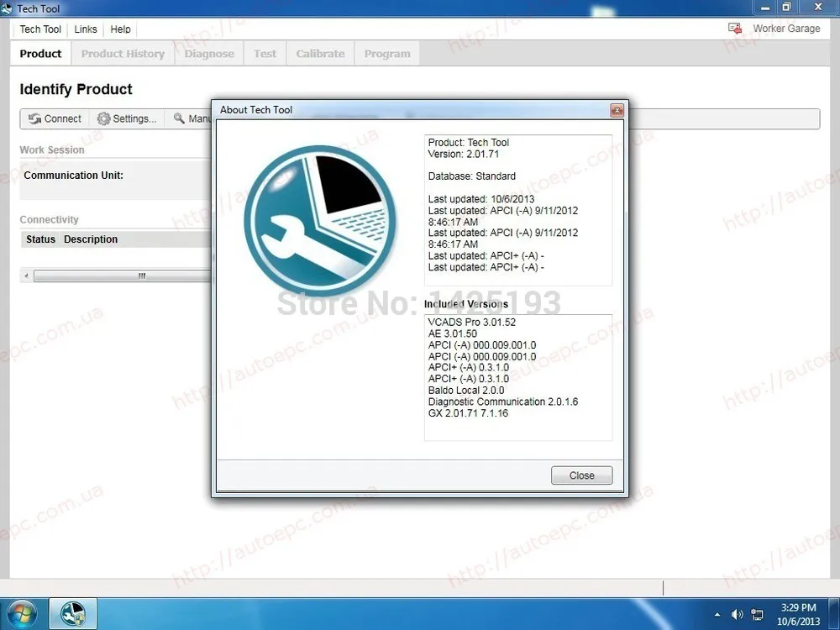Click the "Database: Standard" text
The height and width of the screenshot is (630, 840).
tap(471, 176)
